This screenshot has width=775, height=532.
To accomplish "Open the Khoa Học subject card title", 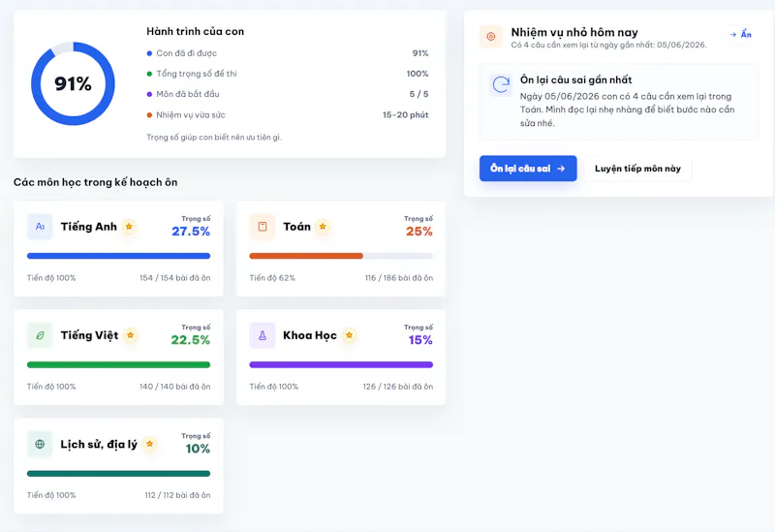I will pos(310,335).
